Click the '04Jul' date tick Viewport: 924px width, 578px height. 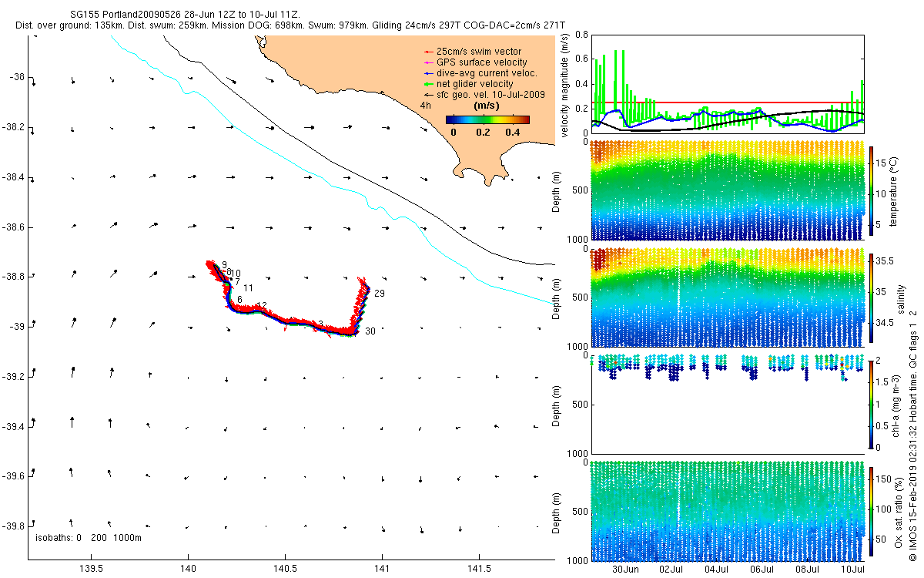[716, 570]
